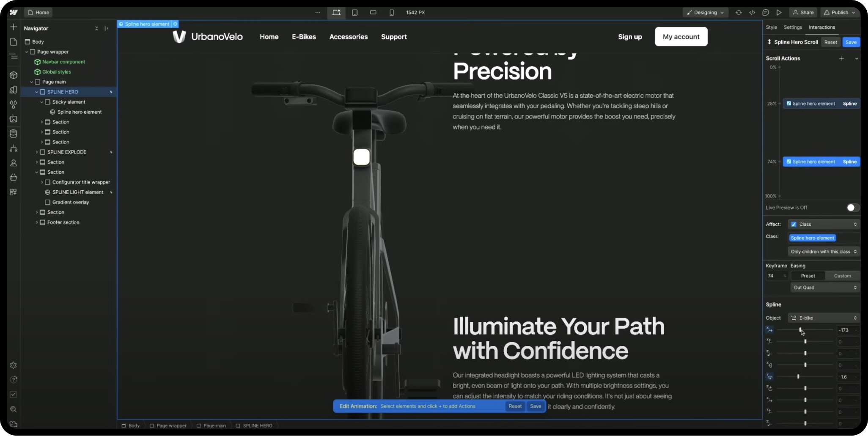
Task: Toggle the Live Preview switch
Action: click(853, 208)
